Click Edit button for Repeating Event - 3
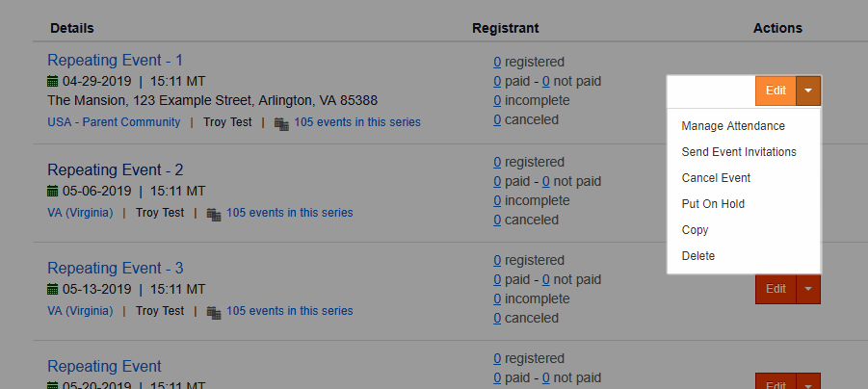The image size is (868, 389). point(776,289)
